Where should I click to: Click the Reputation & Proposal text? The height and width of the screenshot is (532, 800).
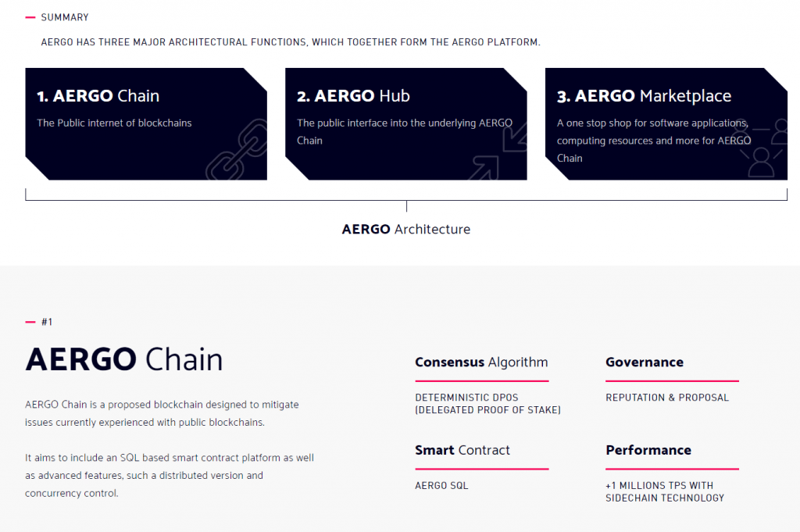pyautogui.click(x=667, y=398)
